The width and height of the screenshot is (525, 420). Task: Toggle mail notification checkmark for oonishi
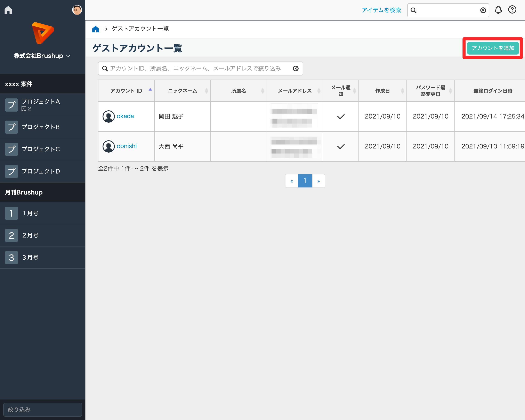tap(341, 147)
